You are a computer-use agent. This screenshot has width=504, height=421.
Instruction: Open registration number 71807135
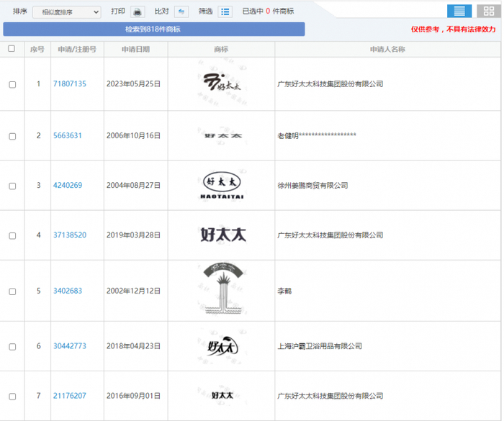click(70, 84)
